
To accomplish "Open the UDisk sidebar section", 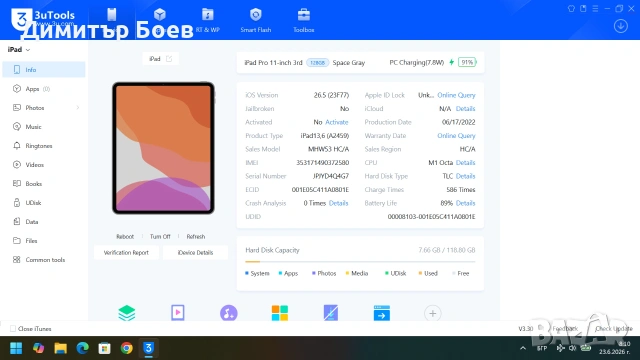I will pos(44,202).
